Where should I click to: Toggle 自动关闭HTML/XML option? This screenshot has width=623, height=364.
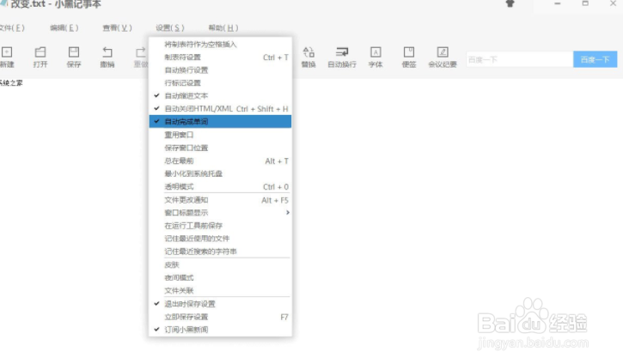220,109
